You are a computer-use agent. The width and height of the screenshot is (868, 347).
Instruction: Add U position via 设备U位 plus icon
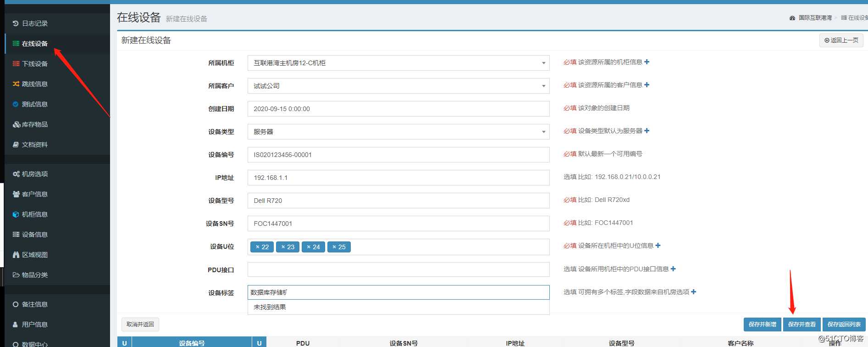pyautogui.click(x=658, y=246)
